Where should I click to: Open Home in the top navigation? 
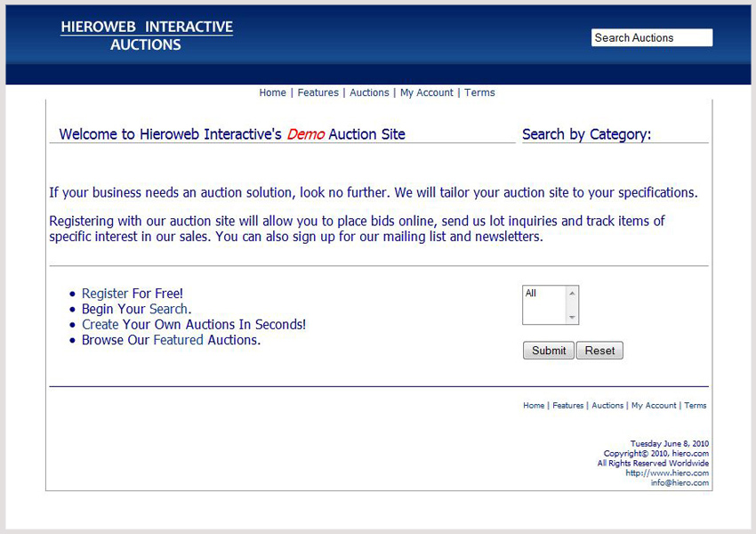272,93
